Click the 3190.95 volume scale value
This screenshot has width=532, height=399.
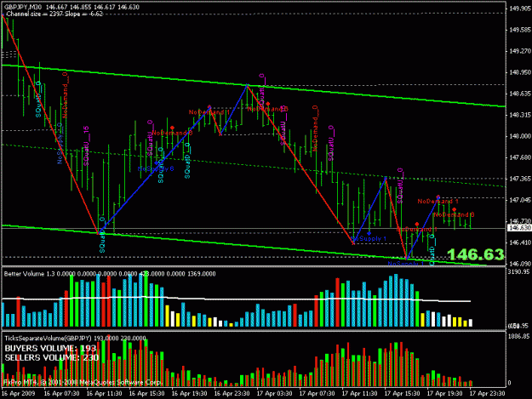pyautogui.click(x=519, y=272)
